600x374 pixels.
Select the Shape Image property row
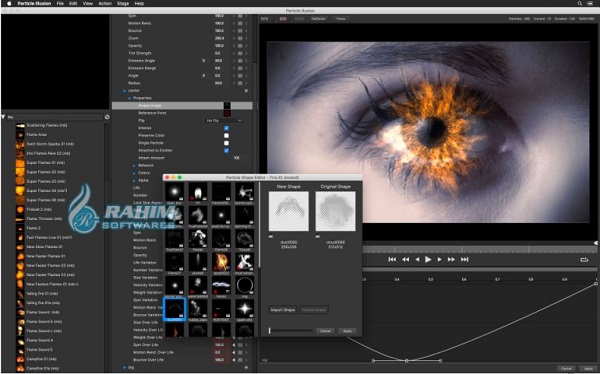[182, 105]
